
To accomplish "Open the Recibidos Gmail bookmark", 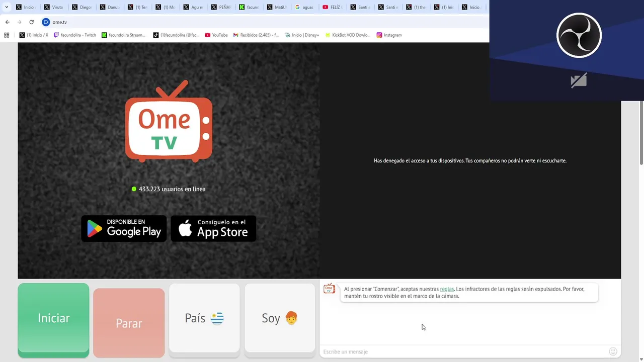I will coord(256,35).
